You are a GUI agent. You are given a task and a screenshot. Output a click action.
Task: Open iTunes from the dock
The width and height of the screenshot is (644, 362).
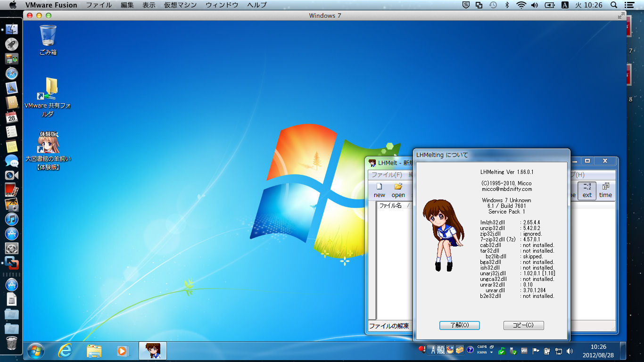[x=11, y=219]
